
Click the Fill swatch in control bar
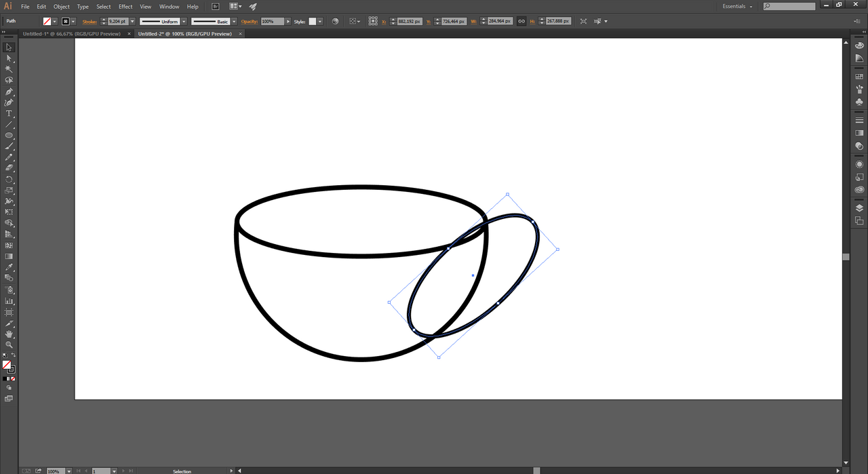click(x=47, y=21)
